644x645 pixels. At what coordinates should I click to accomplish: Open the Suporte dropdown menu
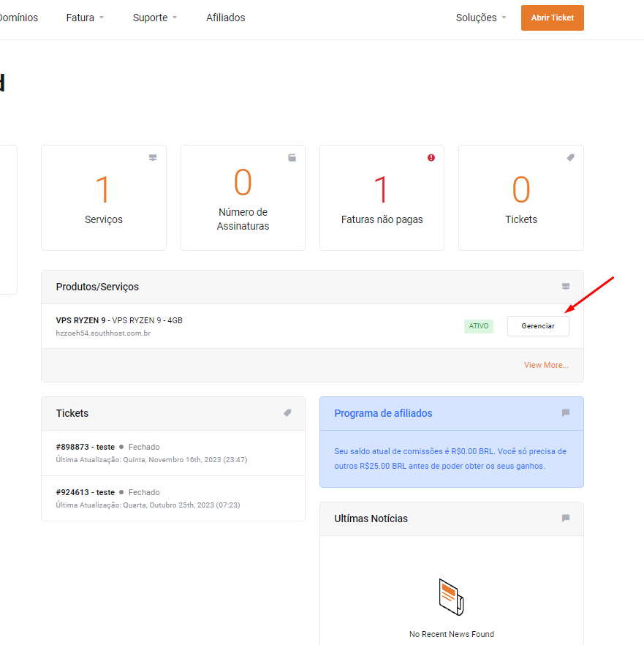tap(154, 18)
